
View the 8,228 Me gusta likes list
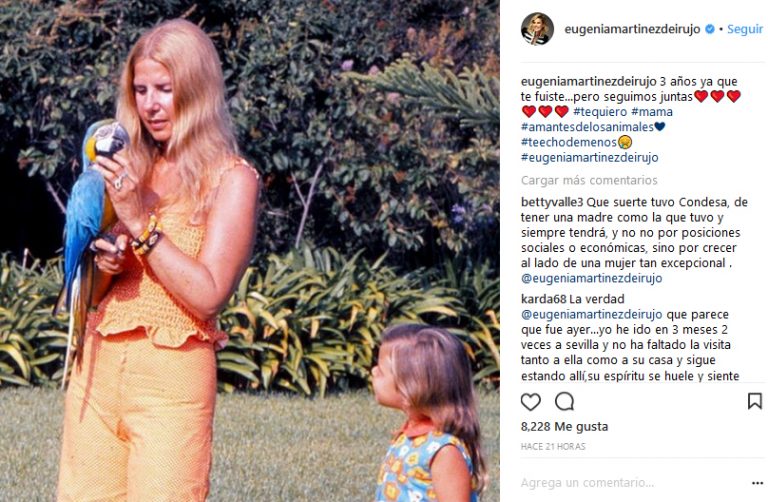[x=564, y=427]
